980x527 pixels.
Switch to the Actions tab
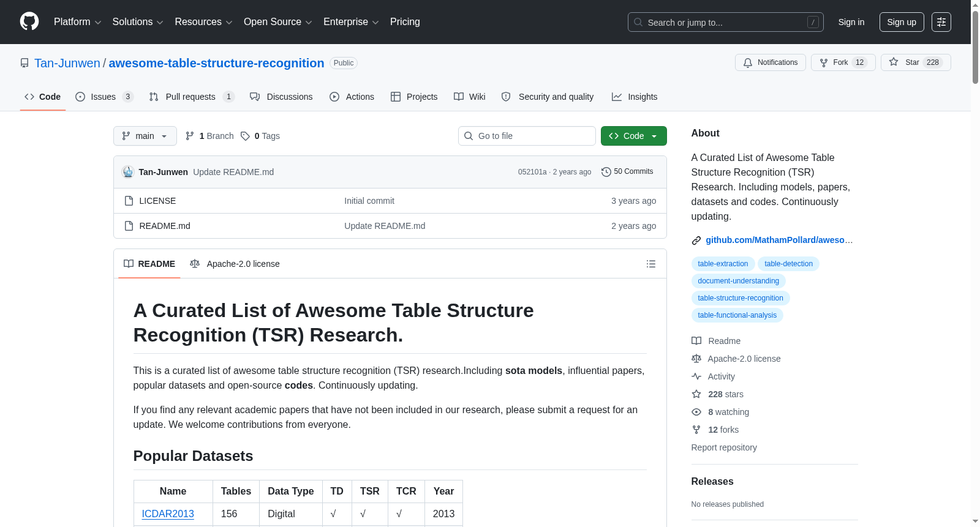coord(352,97)
